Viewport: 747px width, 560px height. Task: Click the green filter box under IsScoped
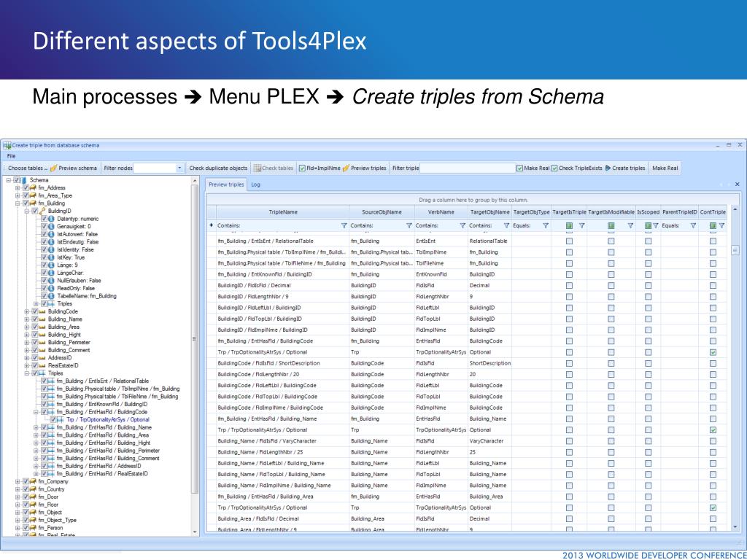click(x=648, y=226)
